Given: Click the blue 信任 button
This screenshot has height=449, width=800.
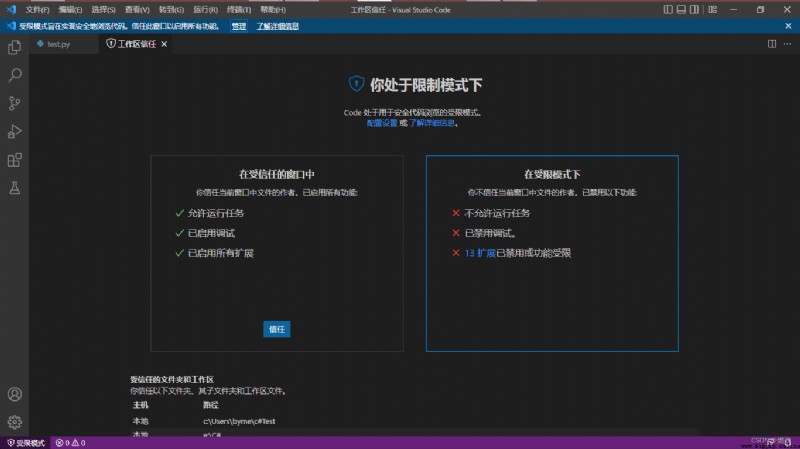Looking at the screenshot, I should tap(277, 329).
